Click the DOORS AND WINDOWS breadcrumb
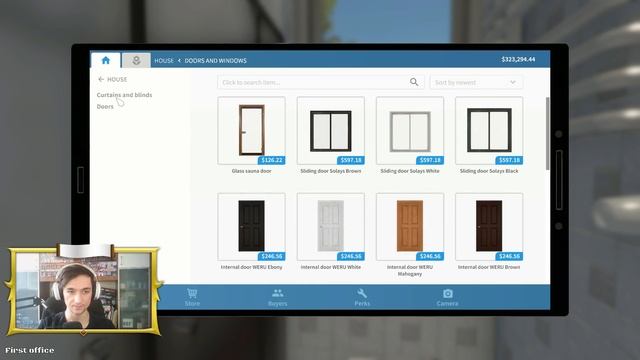Viewport: 640px width, 360px height. tap(216, 60)
